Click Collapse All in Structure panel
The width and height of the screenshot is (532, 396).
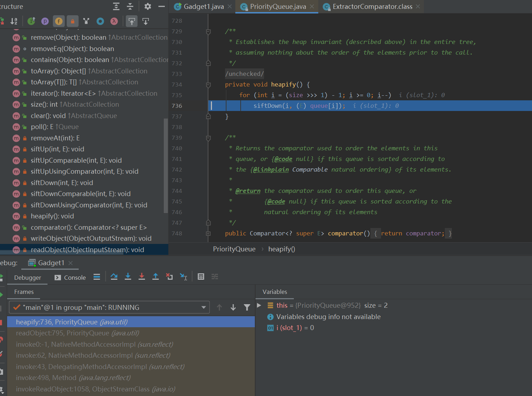(x=130, y=6)
